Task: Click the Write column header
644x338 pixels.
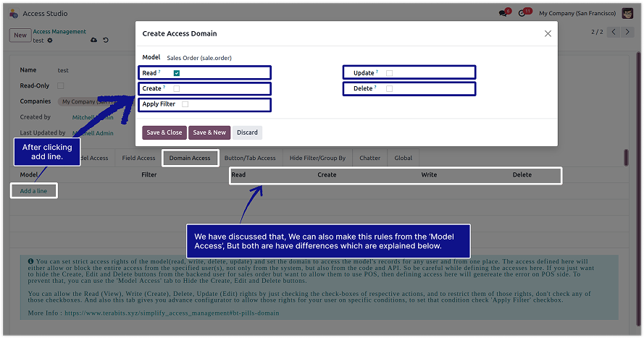Action: tap(429, 174)
